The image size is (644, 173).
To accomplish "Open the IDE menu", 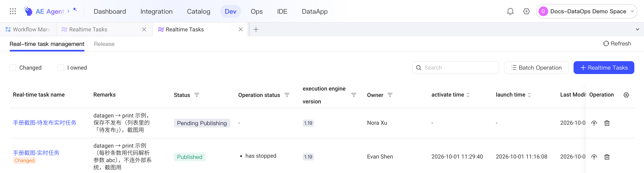I will [x=282, y=11].
